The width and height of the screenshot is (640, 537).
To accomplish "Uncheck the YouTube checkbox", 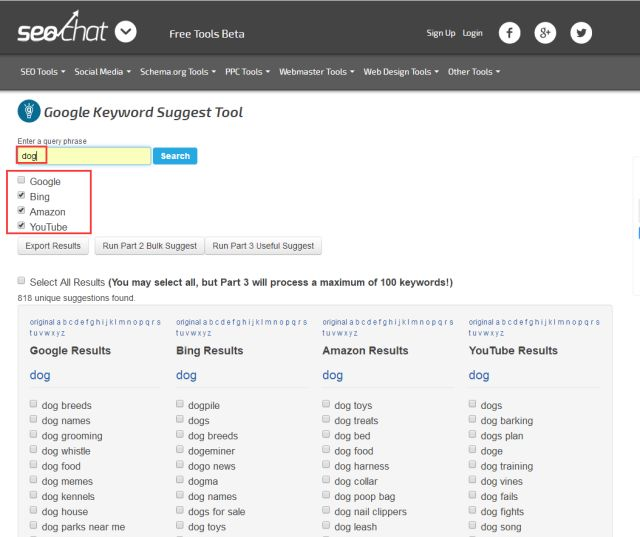I will [21, 225].
